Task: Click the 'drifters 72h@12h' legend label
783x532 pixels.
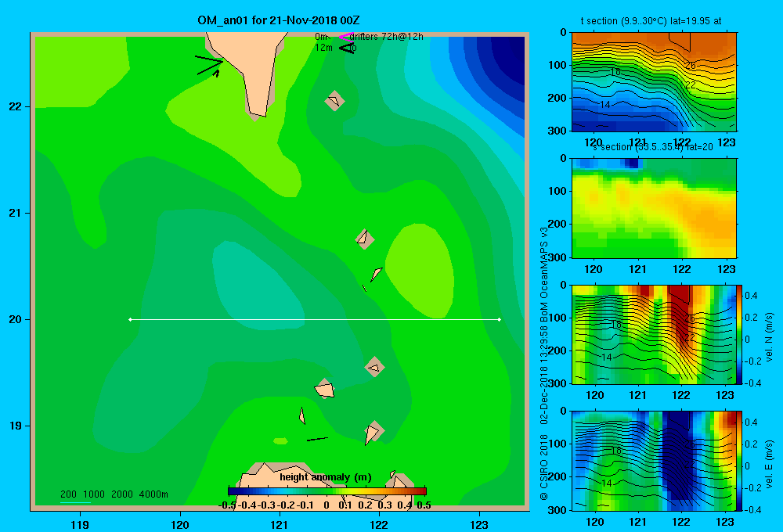Action: 387,37
